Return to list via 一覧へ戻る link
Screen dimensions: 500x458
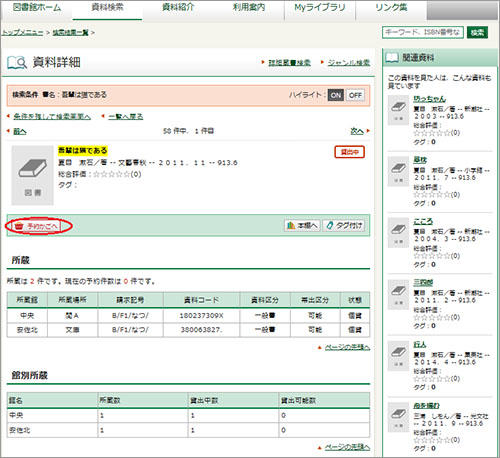click(x=126, y=116)
